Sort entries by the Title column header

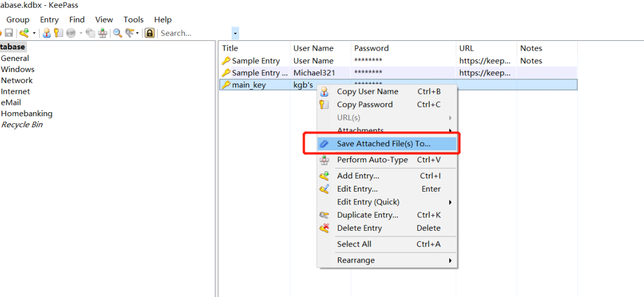254,48
